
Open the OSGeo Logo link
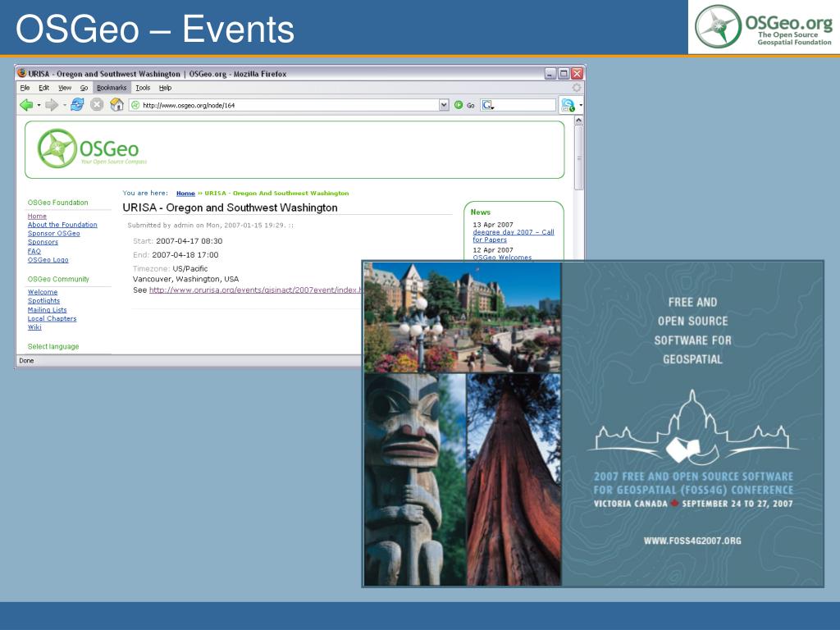pyautogui.click(x=48, y=260)
